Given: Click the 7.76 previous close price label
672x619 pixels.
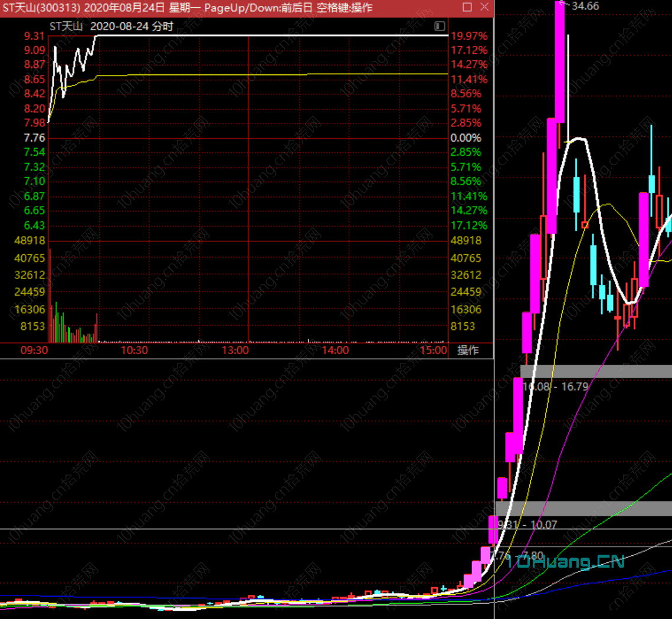Looking at the screenshot, I should pos(34,137).
